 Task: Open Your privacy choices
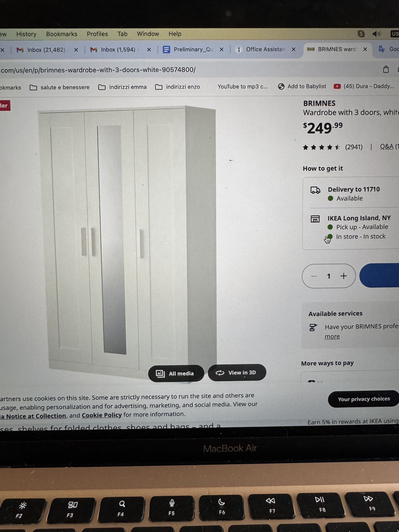pyautogui.click(x=364, y=399)
